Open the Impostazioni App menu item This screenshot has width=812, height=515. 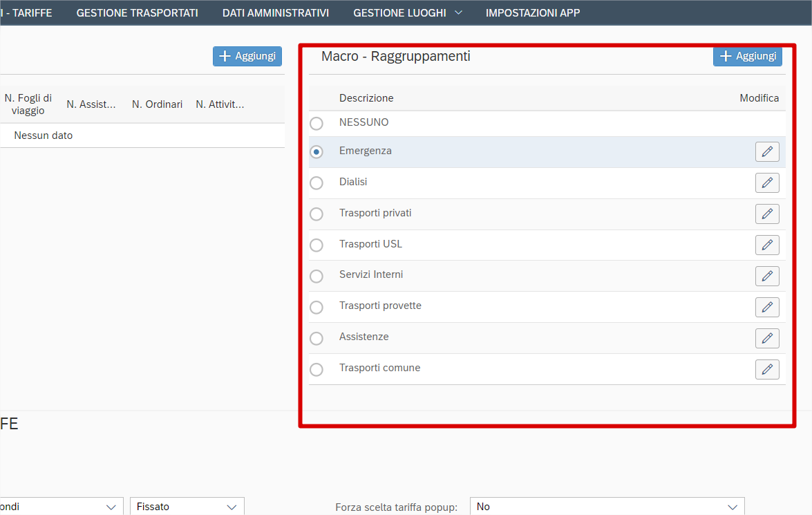[x=533, y=12]
